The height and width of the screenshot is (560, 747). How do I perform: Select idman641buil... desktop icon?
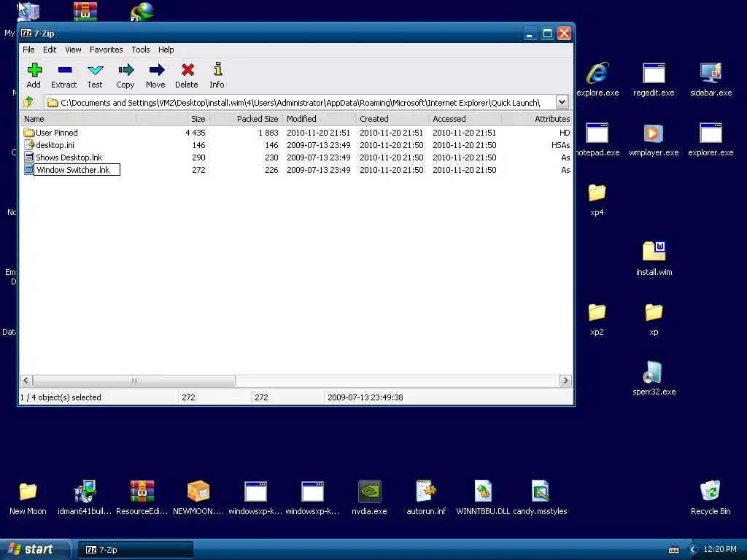(x=85, y=497)
